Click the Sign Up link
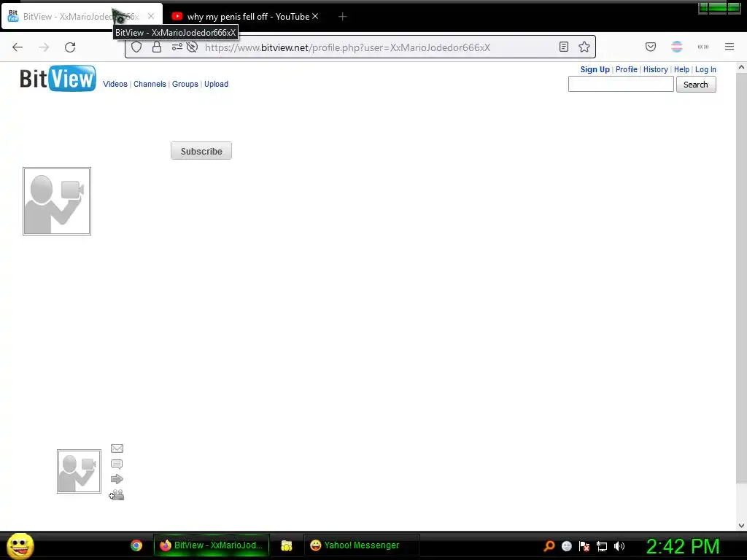 tap(595, 69)
